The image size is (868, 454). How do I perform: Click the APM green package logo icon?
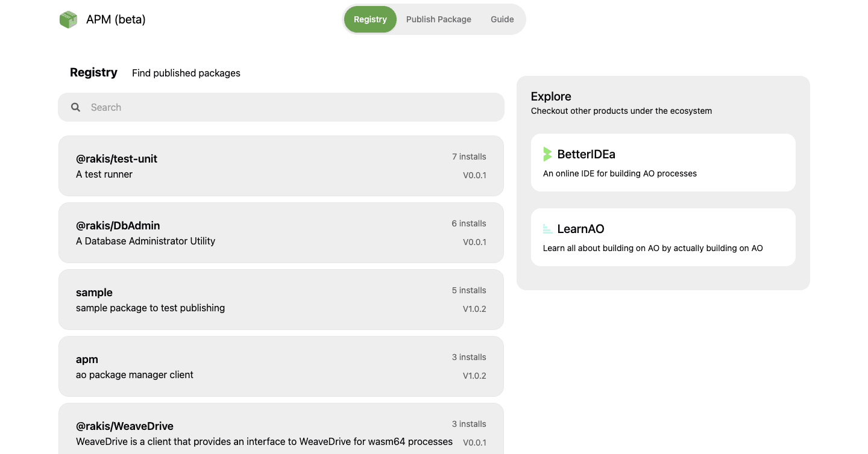click(68, 19)
